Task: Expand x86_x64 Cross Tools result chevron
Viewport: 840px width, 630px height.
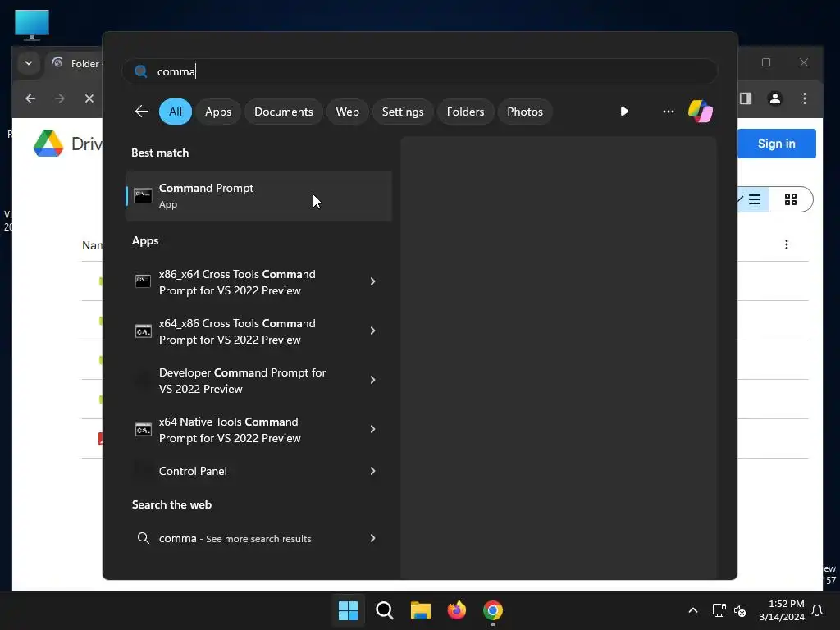Action: coord(373,281)
